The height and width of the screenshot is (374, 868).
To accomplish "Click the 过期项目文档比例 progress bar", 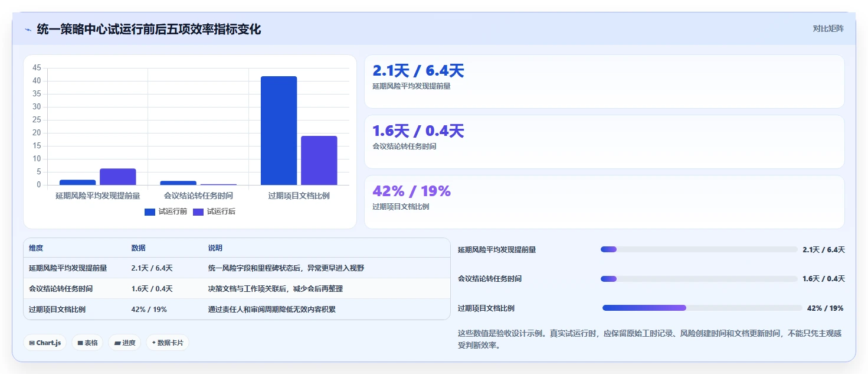I will [702, 308].
